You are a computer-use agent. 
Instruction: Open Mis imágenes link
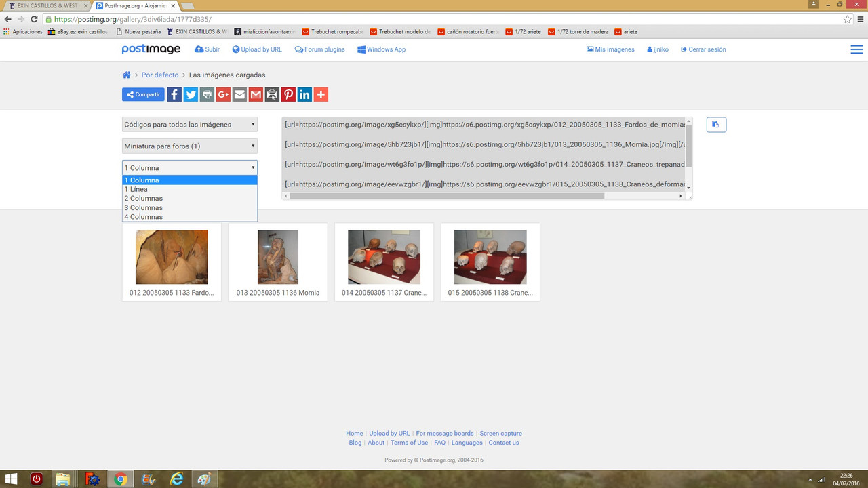point(610,49)
